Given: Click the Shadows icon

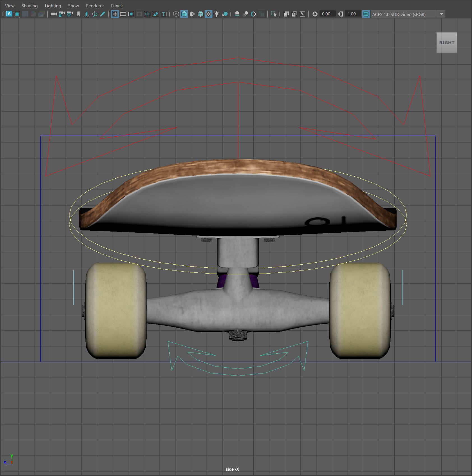Looking at the screenshot, I should 225,14.
